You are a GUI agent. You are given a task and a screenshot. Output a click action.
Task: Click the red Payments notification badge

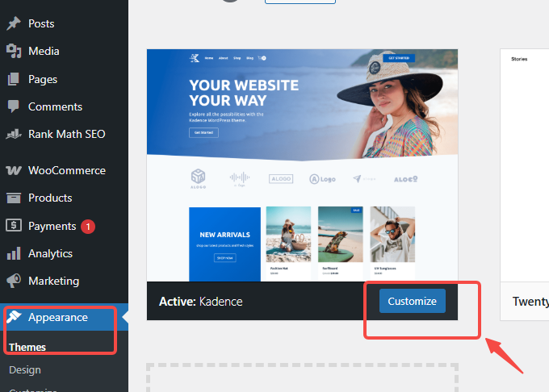(88, 227)
